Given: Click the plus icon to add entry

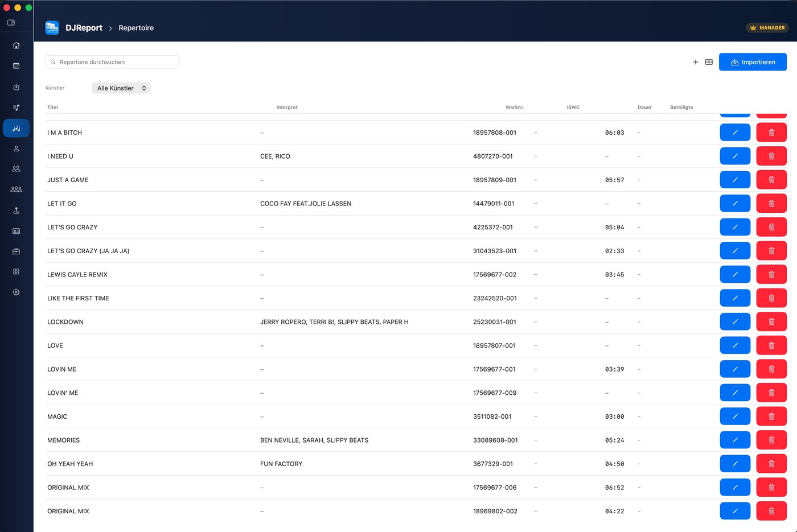Looking at the screenshot, I should (x=695, y=62).
